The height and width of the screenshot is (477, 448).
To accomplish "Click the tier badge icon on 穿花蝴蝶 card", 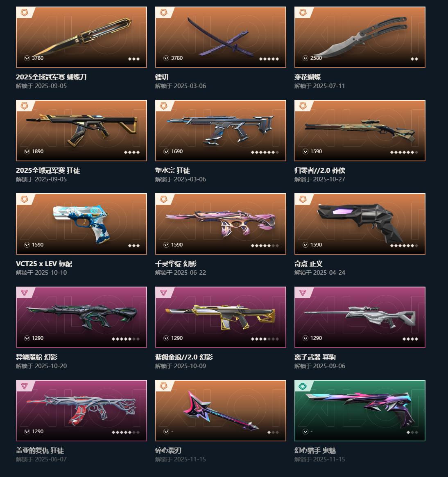I will [303, 12].
